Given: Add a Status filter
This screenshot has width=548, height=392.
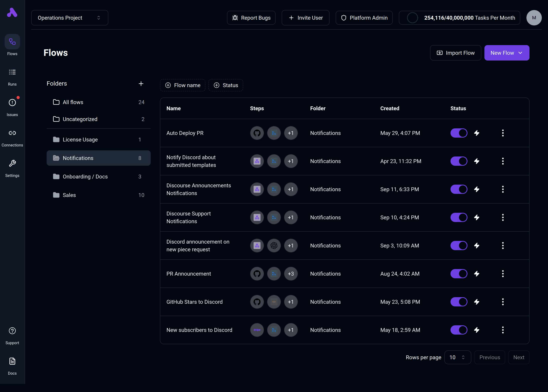Looking at the screenshot, I should pyautogui.click(x=226, y=85).
